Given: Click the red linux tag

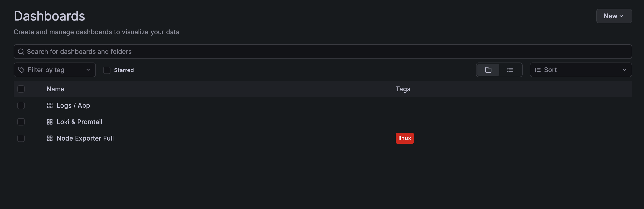Looking at the screenshot, I should 405,138.
